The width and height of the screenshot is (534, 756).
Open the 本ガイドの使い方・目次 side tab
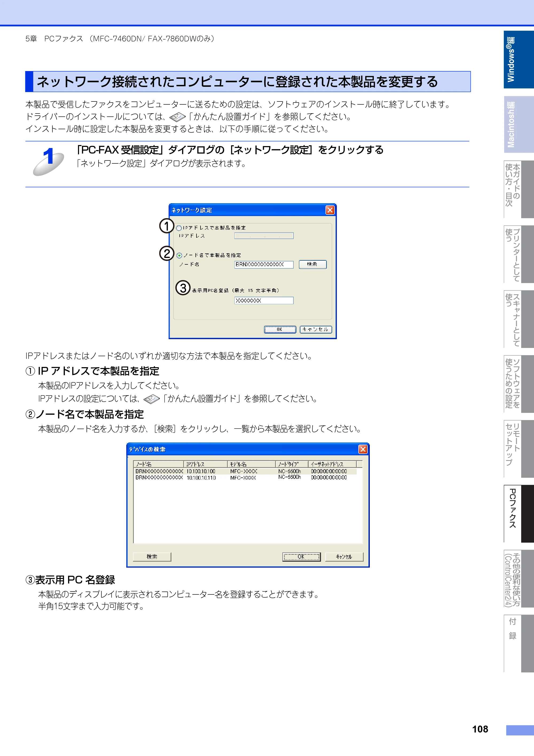coord(519,189)
